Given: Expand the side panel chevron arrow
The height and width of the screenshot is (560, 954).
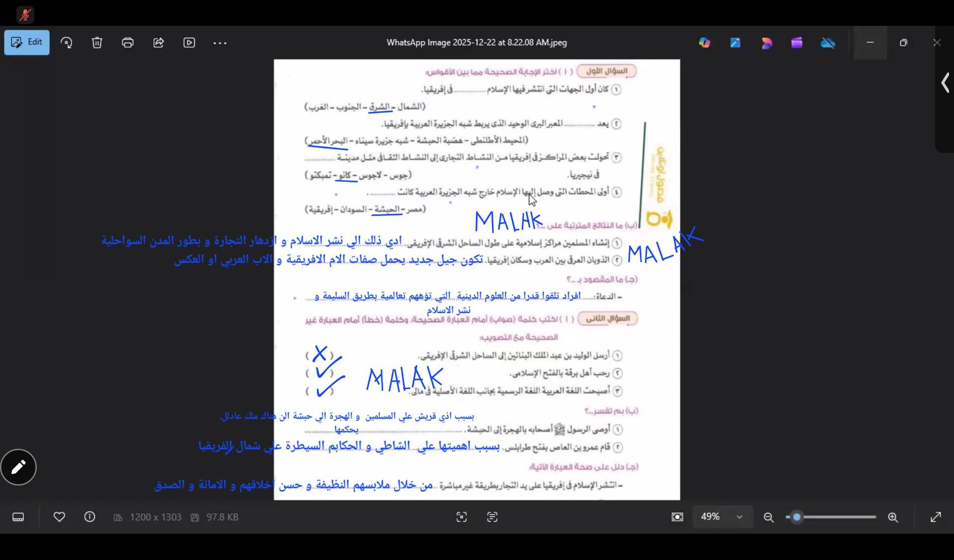Looking at the screenshot, I should 945,83.
